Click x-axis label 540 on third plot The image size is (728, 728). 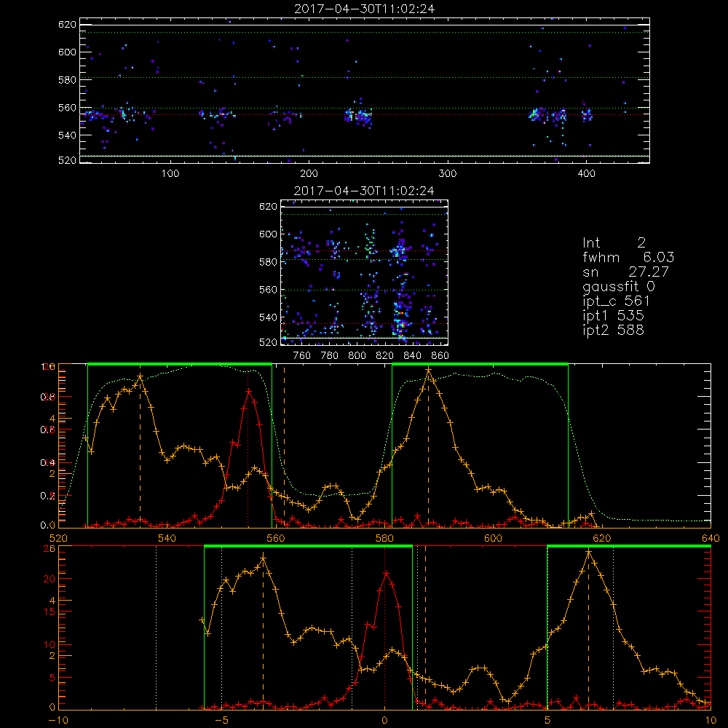(167, 538)
